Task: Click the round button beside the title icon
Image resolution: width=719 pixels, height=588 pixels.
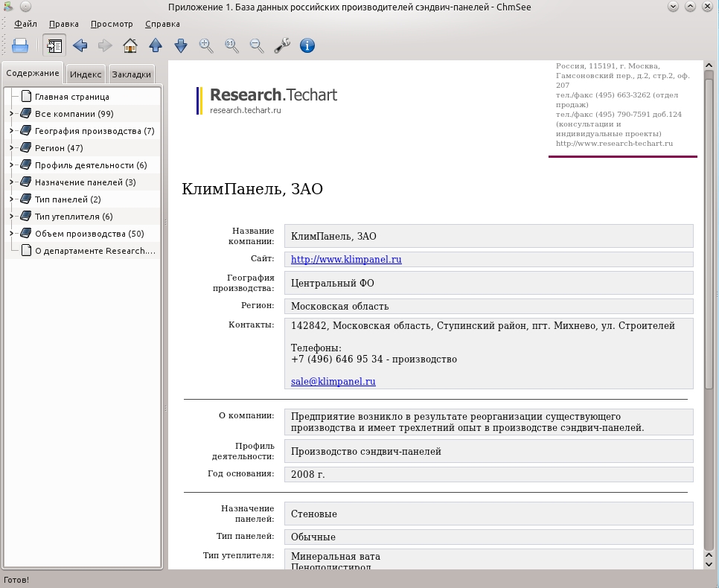Action: (x=25, y=7)
